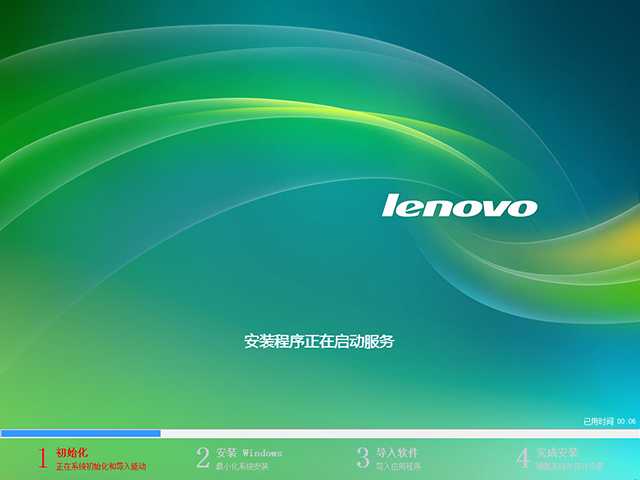The image size is (640, 480).
Task: Click the 00:06 elapsed time value
Action: click(626, 422)
